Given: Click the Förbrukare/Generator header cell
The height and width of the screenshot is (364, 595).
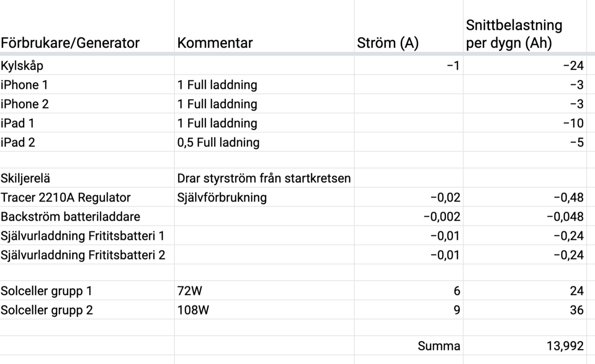Looking at the screenshot, I should (x=87, y=27).
